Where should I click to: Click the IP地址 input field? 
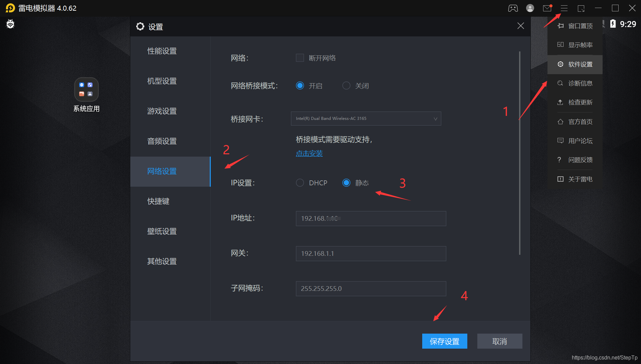(371, 218)
